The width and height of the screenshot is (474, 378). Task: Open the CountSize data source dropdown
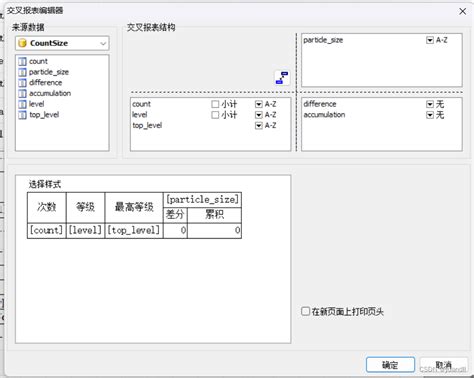(103, 43)
